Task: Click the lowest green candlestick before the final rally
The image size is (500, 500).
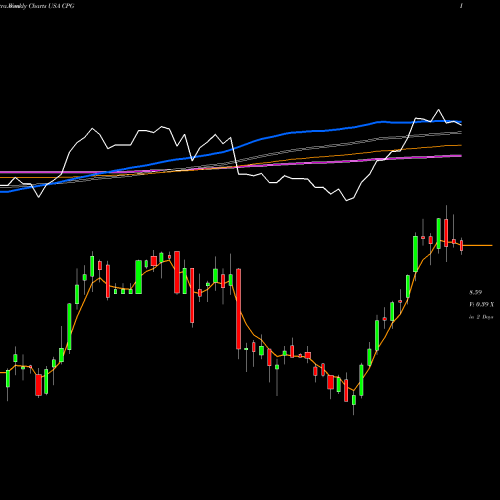Action: click(354, 400)
